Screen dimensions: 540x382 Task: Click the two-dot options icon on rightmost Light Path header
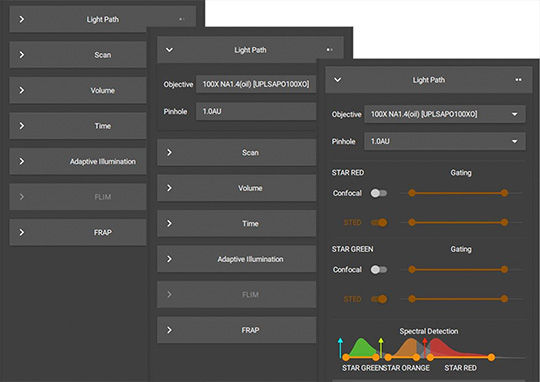[x=518, y=80]
